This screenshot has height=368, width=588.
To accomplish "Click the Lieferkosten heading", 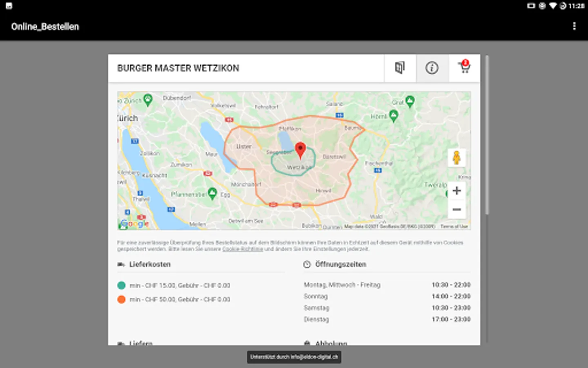I will [150, 265].
